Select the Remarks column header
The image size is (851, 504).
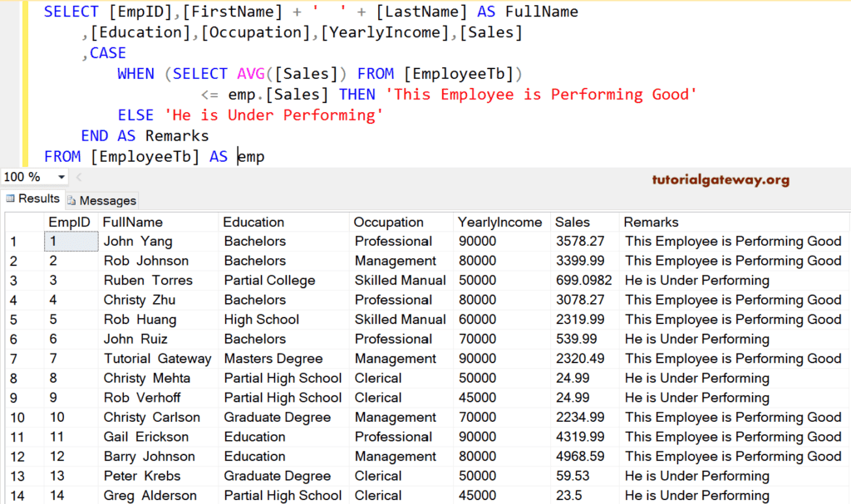pos(651,222)
